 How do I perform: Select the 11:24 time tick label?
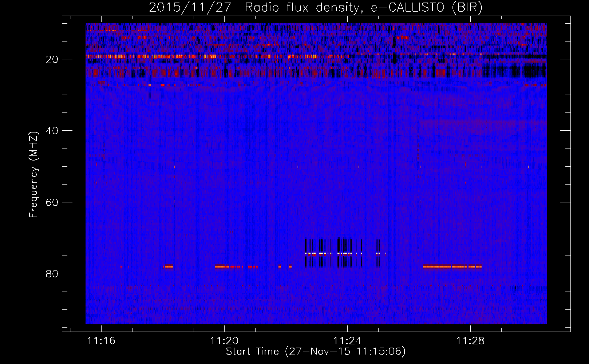pos(347,341)
